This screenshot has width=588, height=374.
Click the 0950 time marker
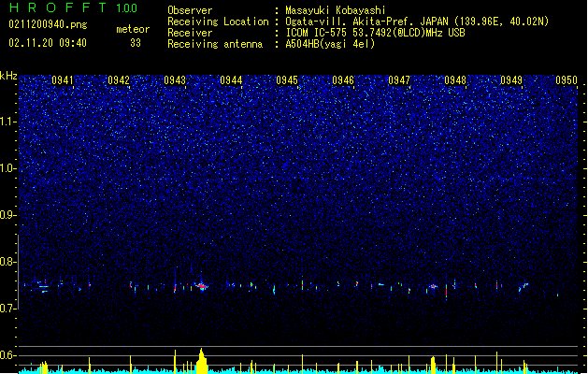point(566,80)
